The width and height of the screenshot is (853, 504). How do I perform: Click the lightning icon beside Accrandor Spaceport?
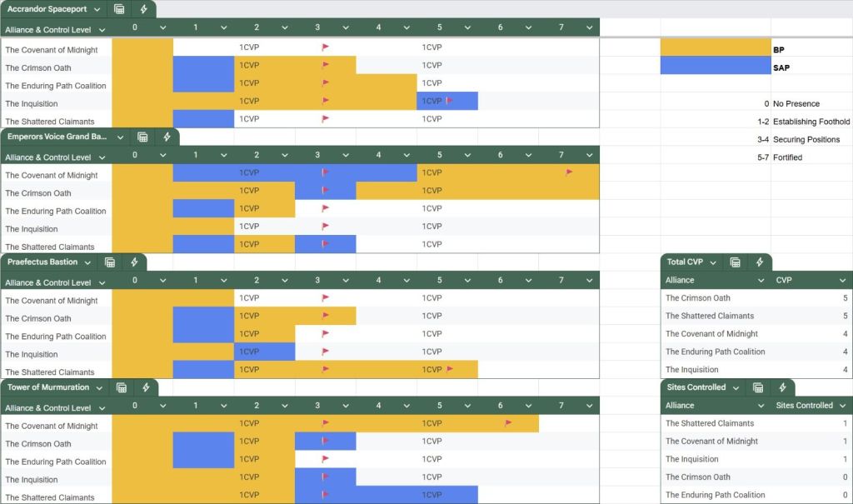[144, 9]
